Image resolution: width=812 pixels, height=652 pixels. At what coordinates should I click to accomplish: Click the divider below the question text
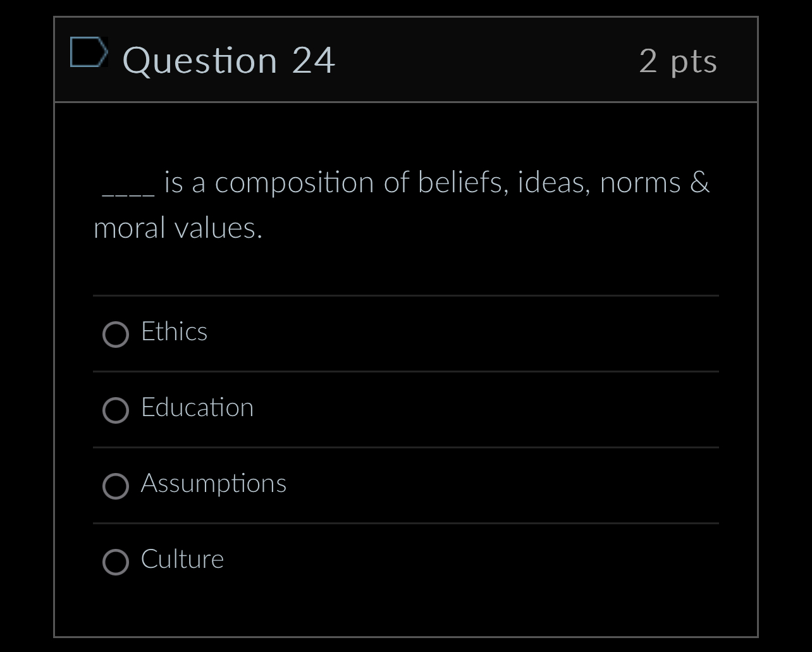pos(405,295)
